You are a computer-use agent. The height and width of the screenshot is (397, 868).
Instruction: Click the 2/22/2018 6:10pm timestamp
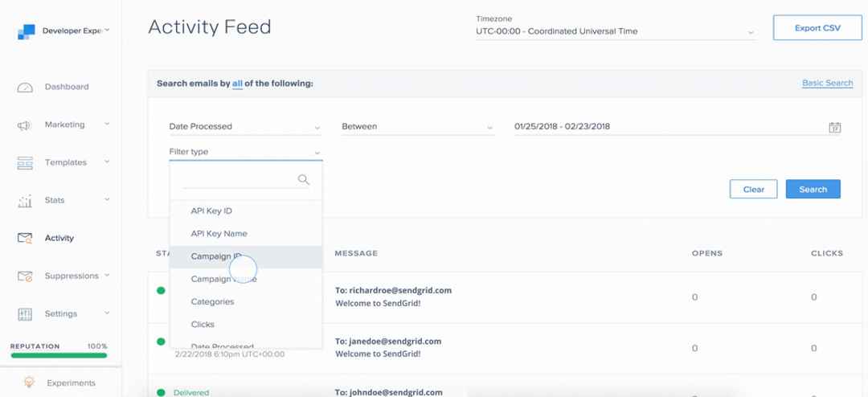click(x=230, y=354)
